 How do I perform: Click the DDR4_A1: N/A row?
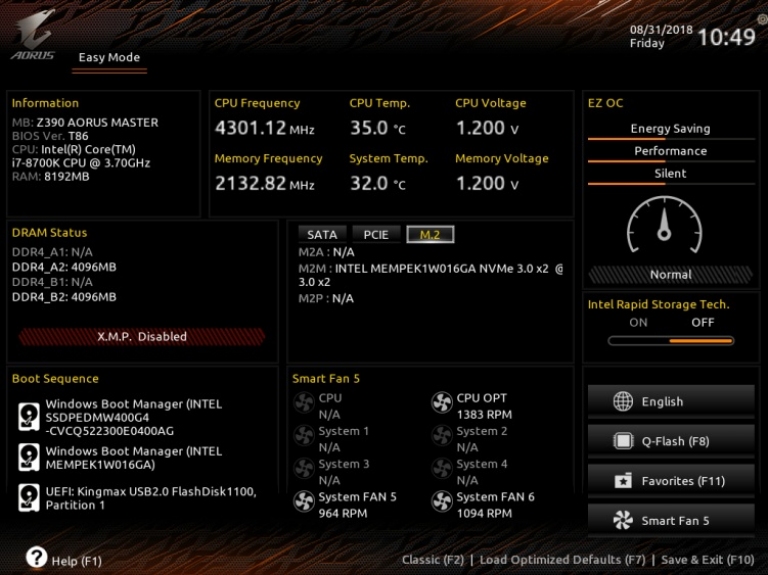(x=52, y=252)
